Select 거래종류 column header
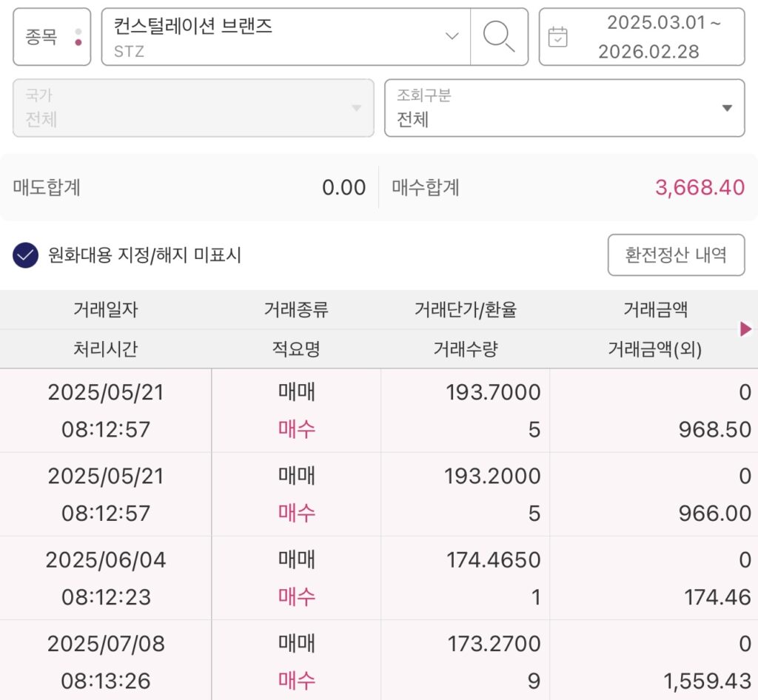 click(296, 309)
